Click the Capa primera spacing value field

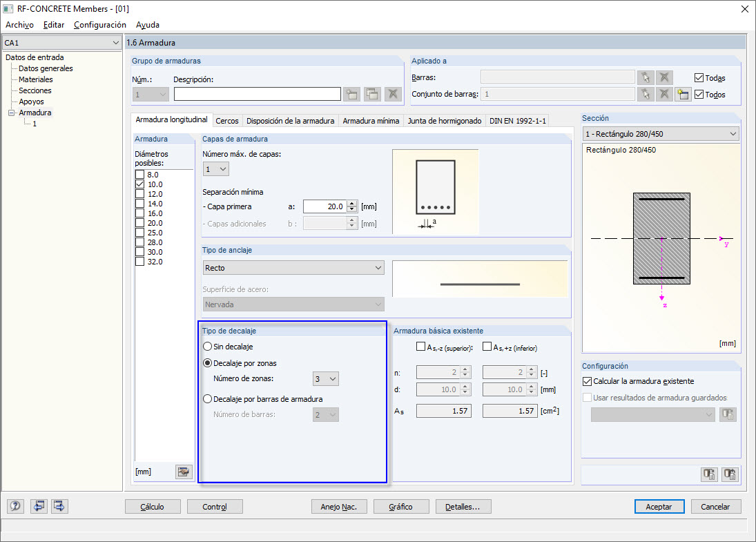tap(325, 206)
